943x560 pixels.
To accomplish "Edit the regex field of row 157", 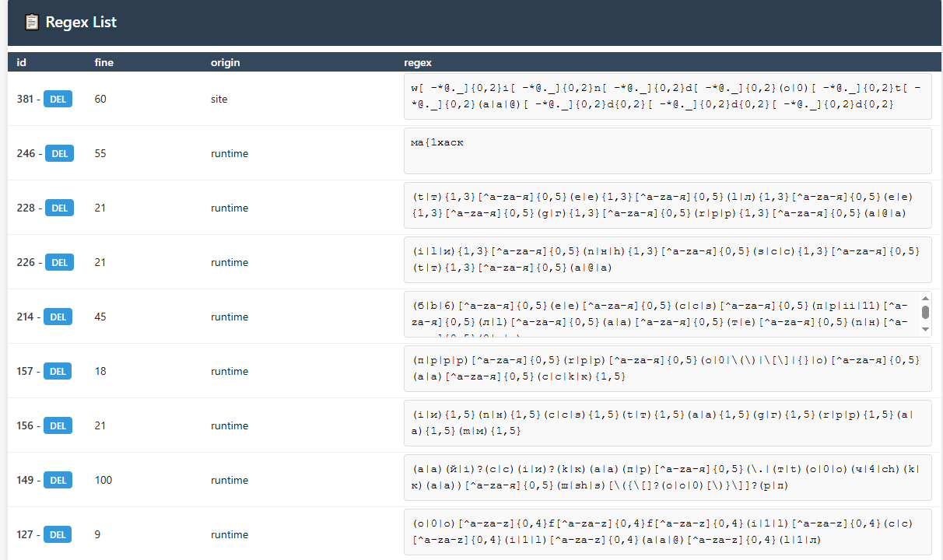I will click(x=668, y=369).
